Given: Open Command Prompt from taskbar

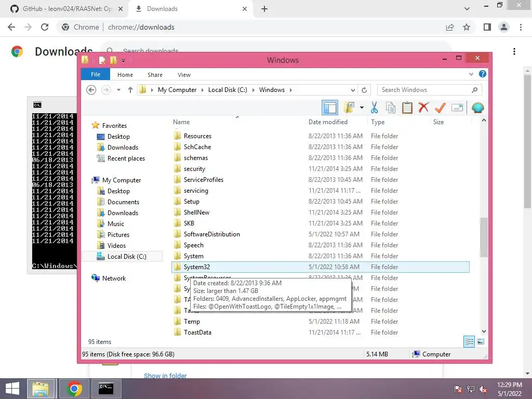Looking at the screenshot, I should 105,389.
